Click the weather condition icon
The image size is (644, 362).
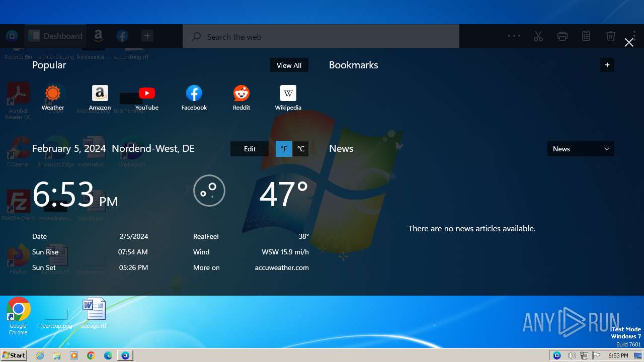pos(209,191)
